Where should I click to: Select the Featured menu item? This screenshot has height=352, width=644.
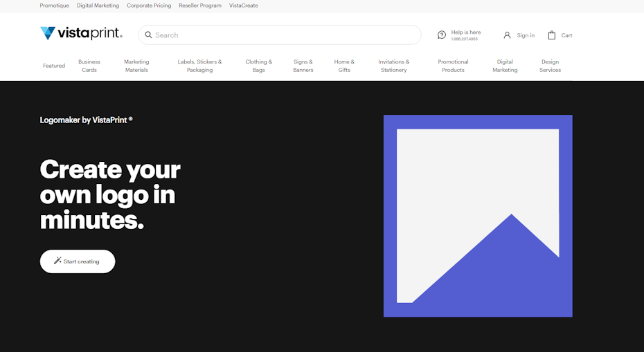(x=54, y=66)
